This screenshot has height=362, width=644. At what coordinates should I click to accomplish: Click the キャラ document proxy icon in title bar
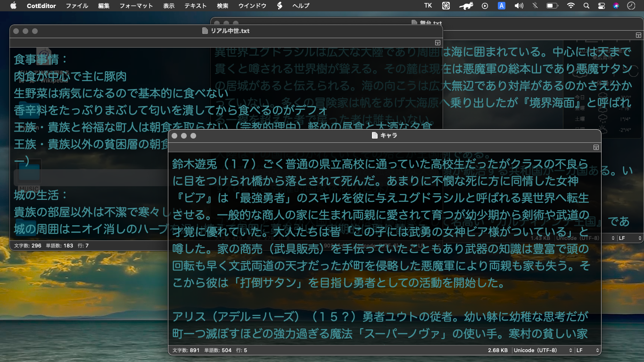coord(375,136)
